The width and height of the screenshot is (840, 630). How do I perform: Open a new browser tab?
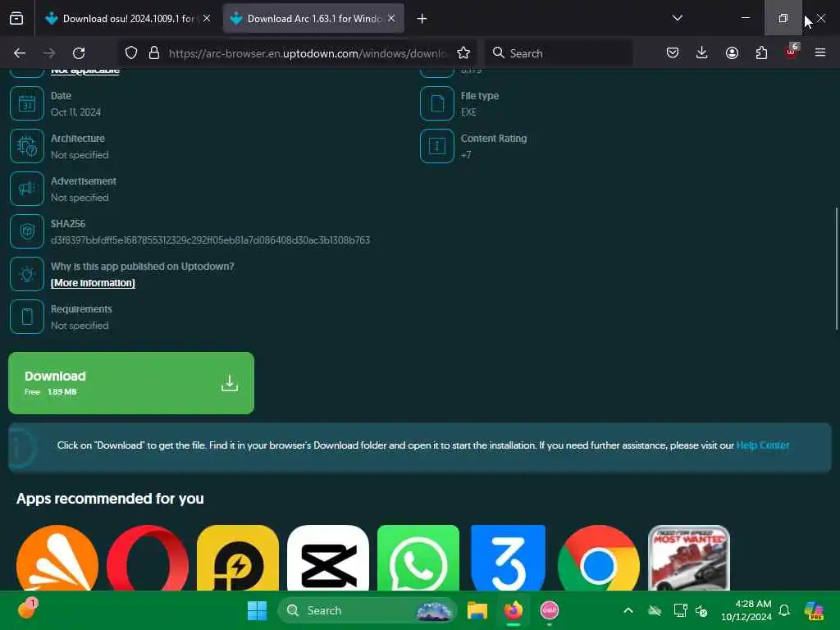[x=422, y=19]
